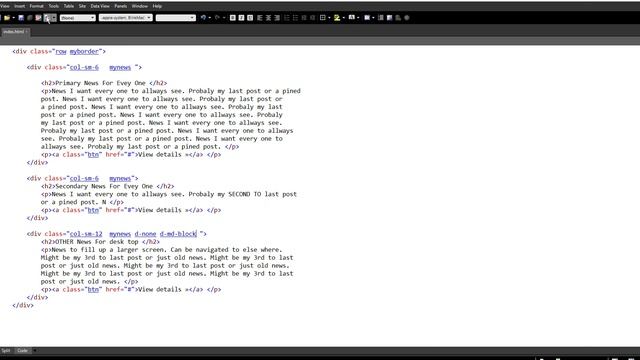Image resolution: width=640 pixels, height=360 pixels.
Task: Click the Save All icon after Save
Action: pyautogui.click(x=29, y=18)
